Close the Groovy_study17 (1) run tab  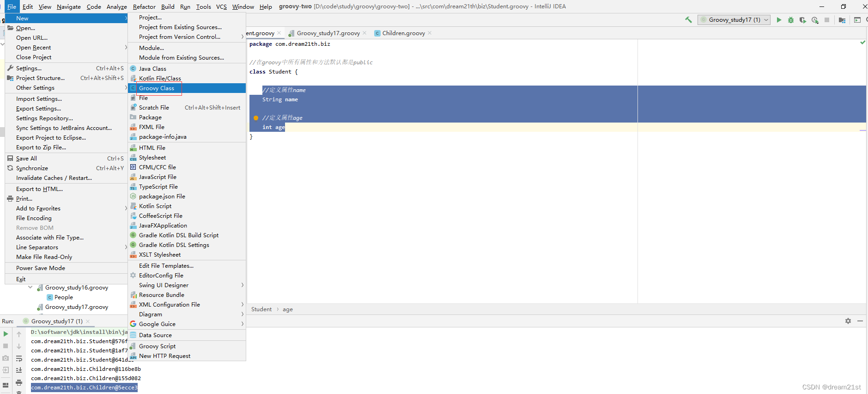(88, 321)
